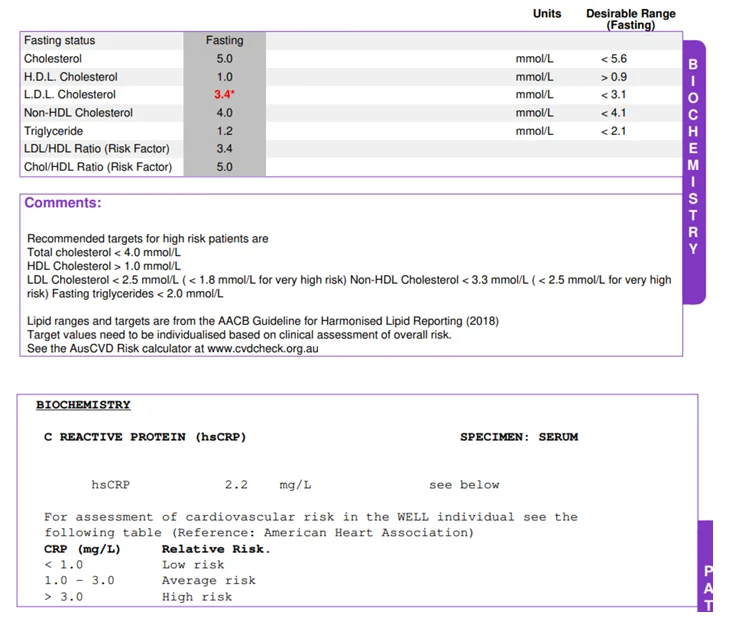
Task: Click the 'Total cholesterol < 4.0 mmol/L' line
Action: [104, 252]
